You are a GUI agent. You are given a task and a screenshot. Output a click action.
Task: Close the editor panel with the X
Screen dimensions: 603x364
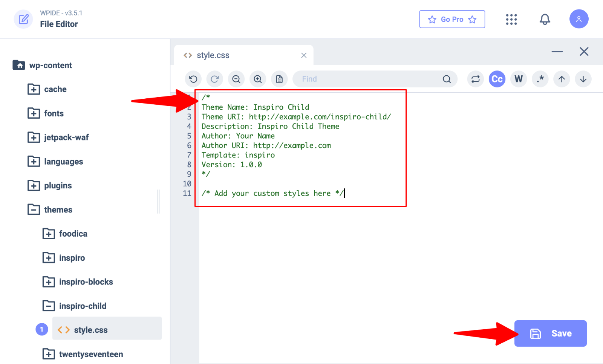[x=584, y=52]
